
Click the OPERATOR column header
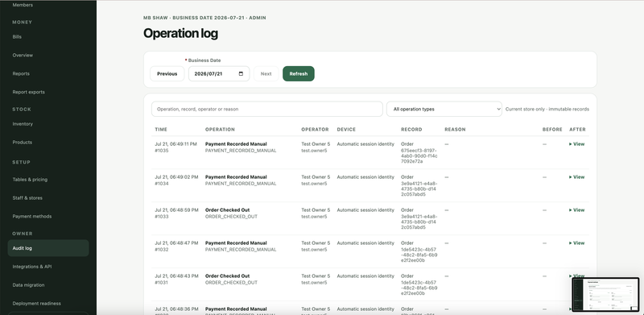point(315,130)
